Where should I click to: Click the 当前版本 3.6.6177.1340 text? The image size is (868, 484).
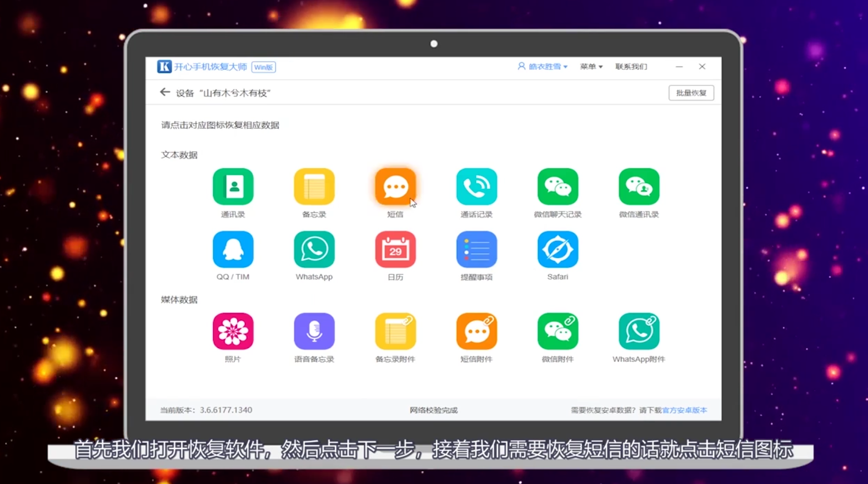point(206,410)
